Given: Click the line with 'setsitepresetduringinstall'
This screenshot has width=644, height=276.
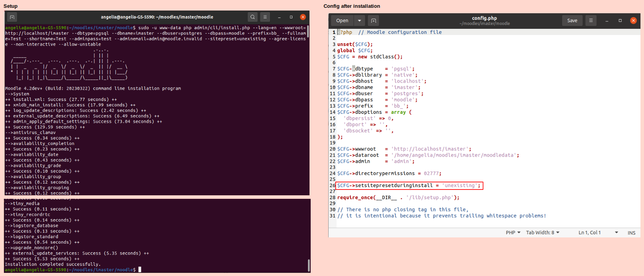Looking at the screenshot, I should pos(409,186).
